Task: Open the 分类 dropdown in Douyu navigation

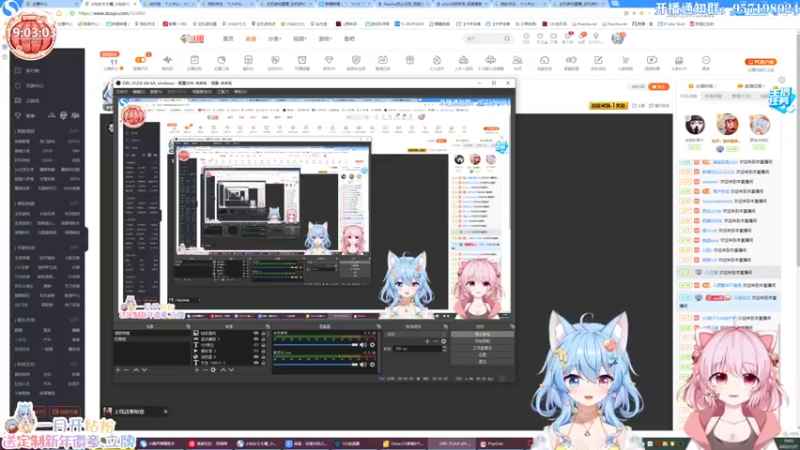Action: pyautogui.click(x=274, y=39)
